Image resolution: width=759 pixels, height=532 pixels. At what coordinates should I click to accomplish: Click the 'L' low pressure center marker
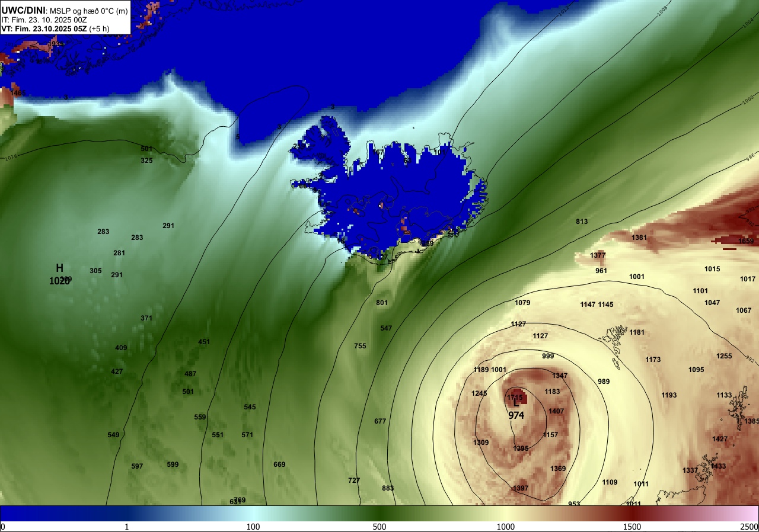point(516,403)
